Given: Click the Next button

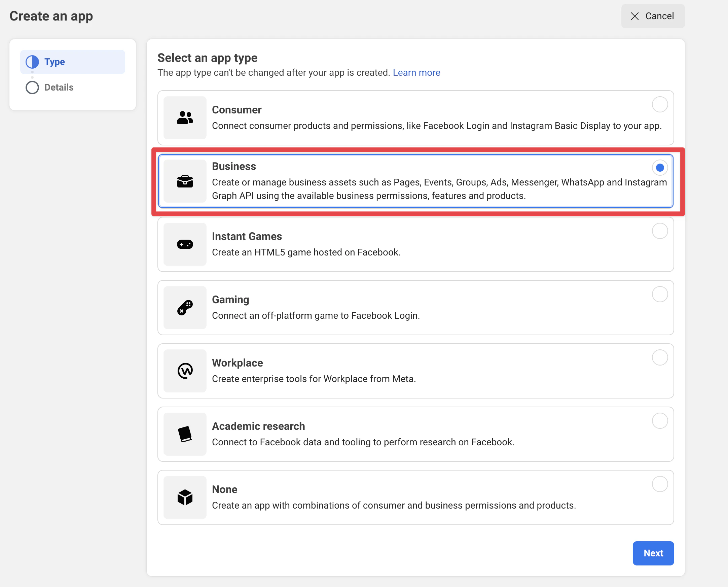Looking at the screenshot, I should click(x=653, y=553).
